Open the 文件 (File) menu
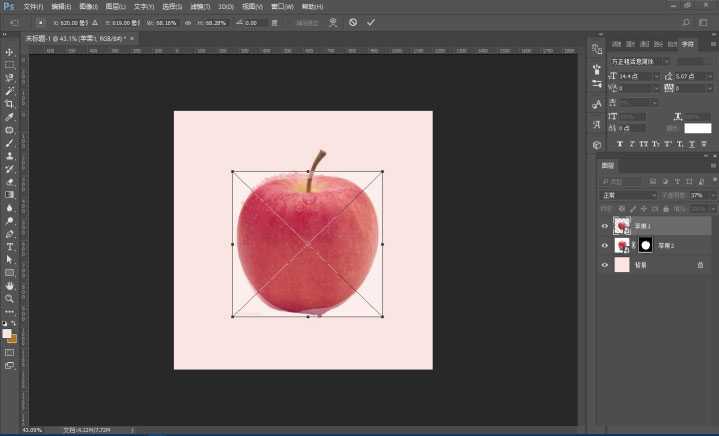 click(33, 6)
